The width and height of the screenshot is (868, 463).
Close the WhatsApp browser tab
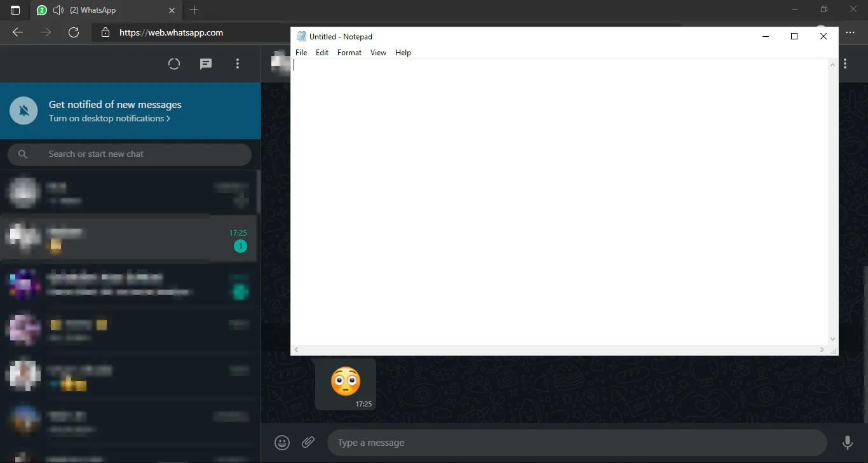pyautogui.click(x=172, y=10)
